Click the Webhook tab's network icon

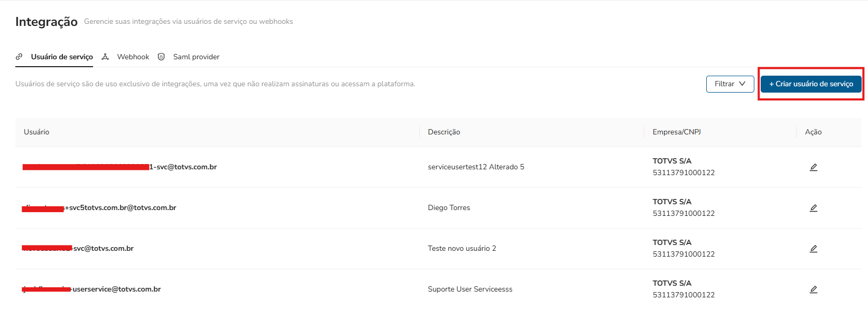click(x=105, y=57)
